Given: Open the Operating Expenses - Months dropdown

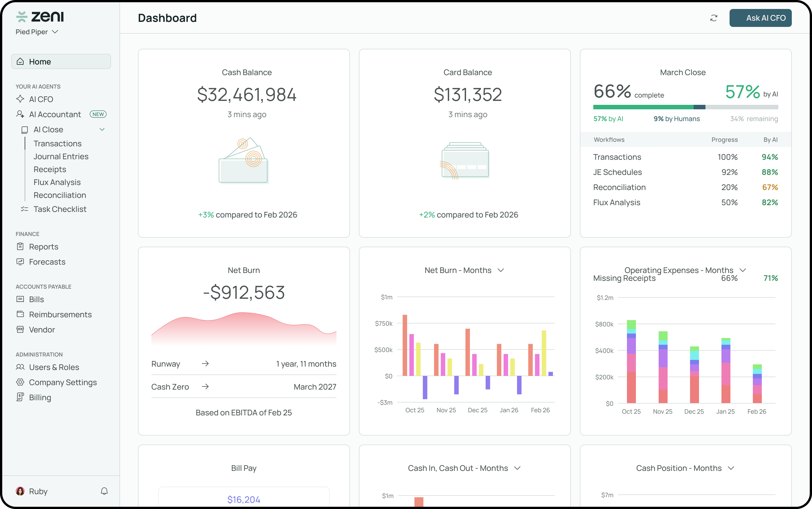Looking at the screenshot, I should (686, 270).
